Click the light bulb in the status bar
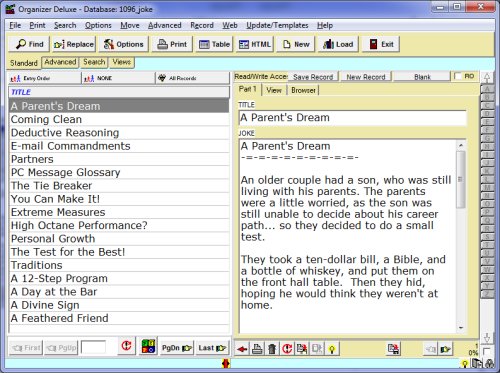Viewport: 500px width, 373px height. (x=464, y=364)
